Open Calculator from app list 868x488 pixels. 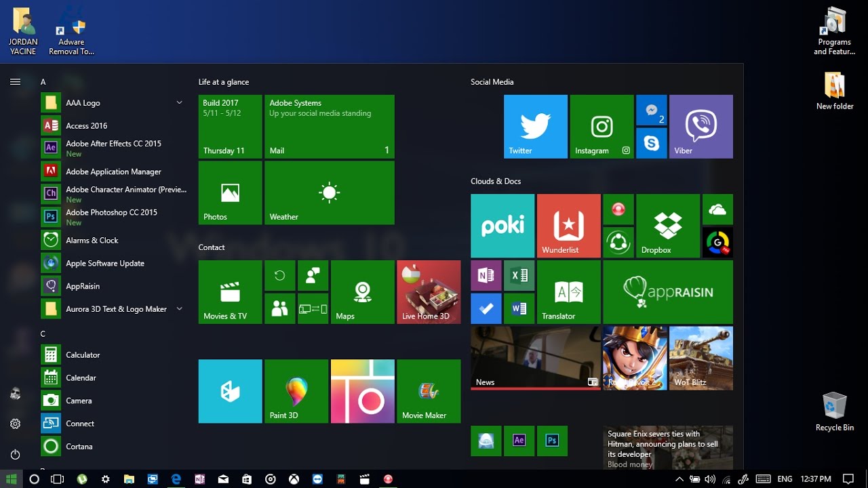(x=113, y=354)
